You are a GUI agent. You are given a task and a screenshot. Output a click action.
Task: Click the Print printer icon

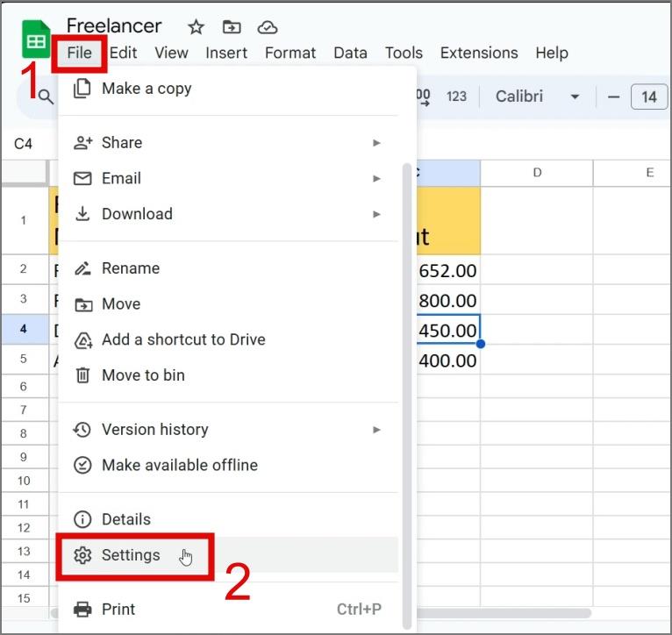[82, 610]
